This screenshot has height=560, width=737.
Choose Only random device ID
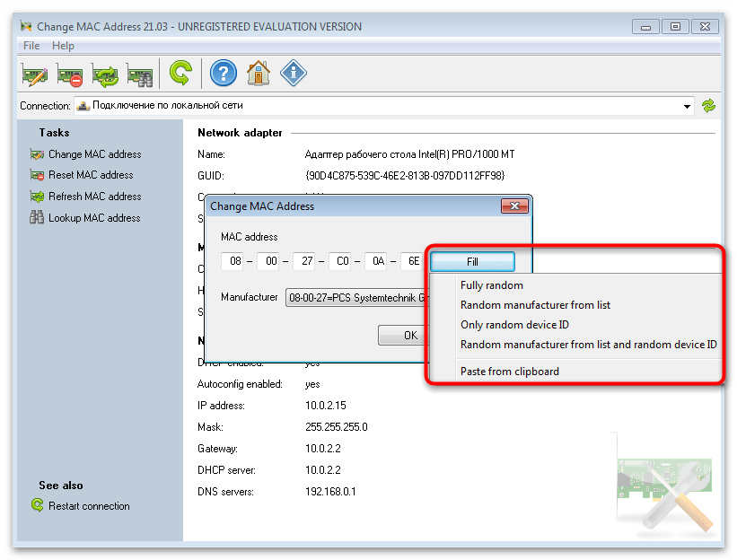coord(514,325)
